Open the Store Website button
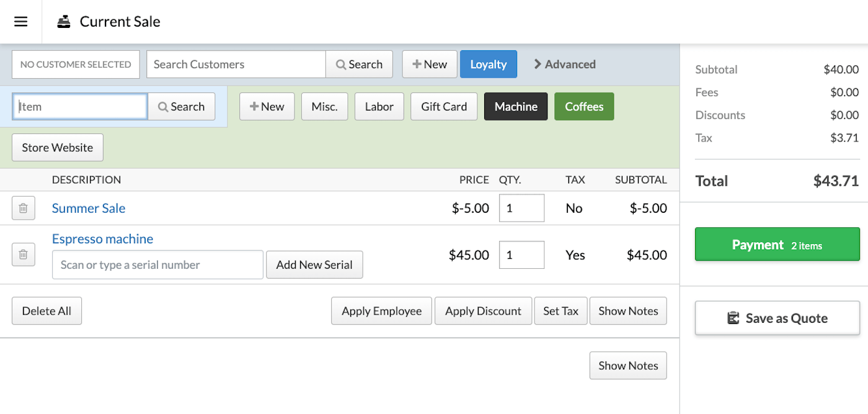 click(58, 148)
